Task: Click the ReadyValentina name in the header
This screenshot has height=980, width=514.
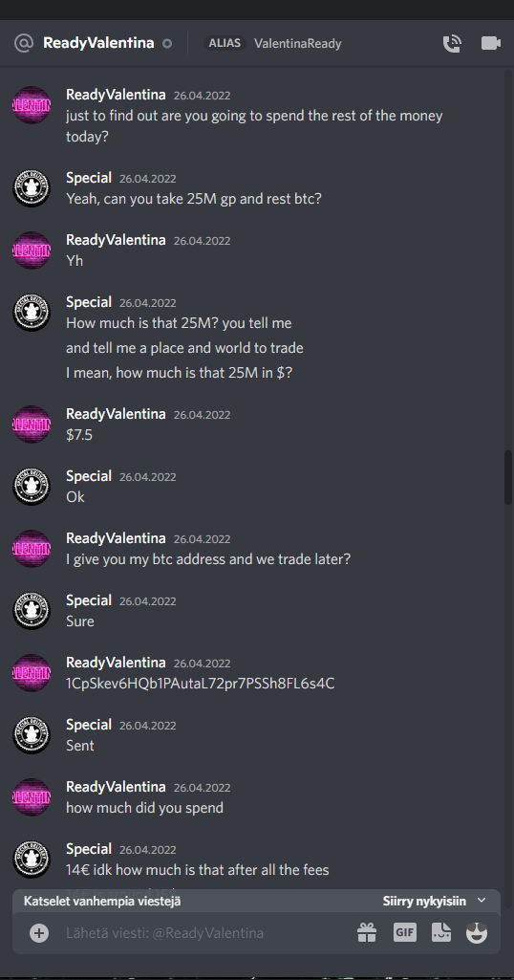Action: (x=98, y=43)
